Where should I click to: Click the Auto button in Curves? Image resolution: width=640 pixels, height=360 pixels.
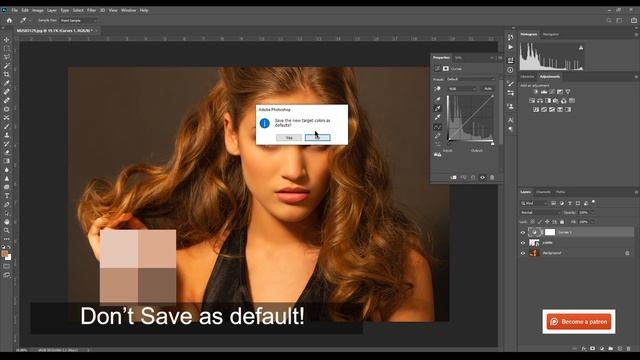488,89
